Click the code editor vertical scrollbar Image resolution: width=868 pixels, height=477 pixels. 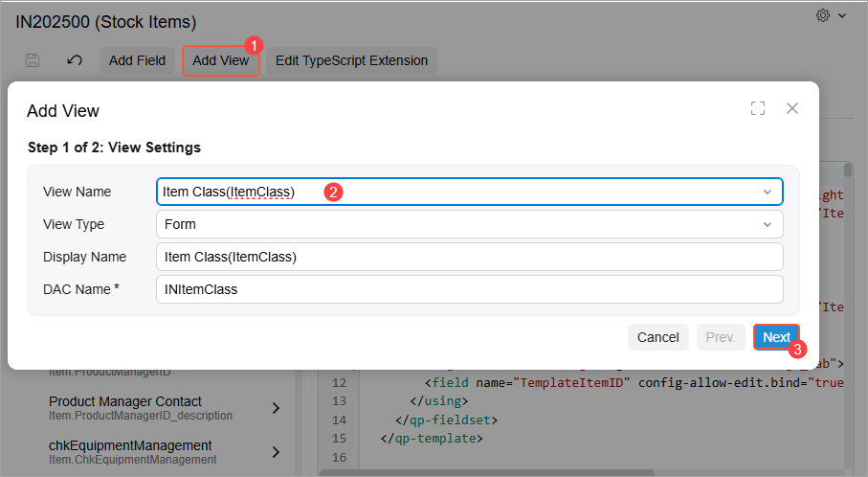pos(848,170)
